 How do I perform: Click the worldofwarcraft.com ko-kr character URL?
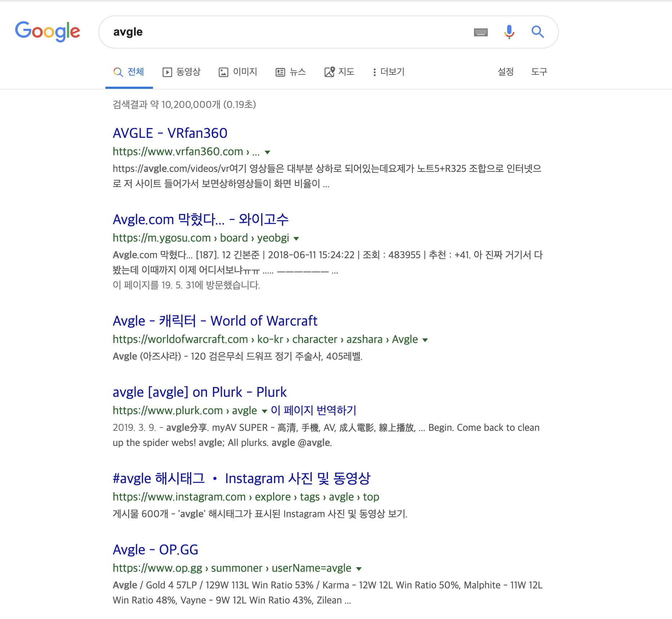click(265, 339)
